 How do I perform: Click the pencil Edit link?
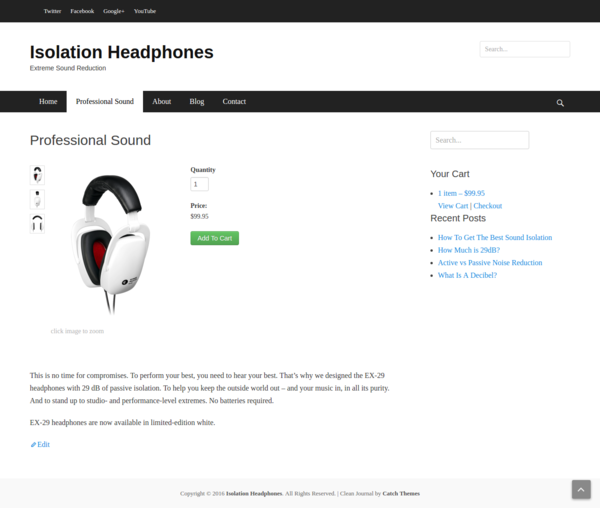tap(40, 444)
